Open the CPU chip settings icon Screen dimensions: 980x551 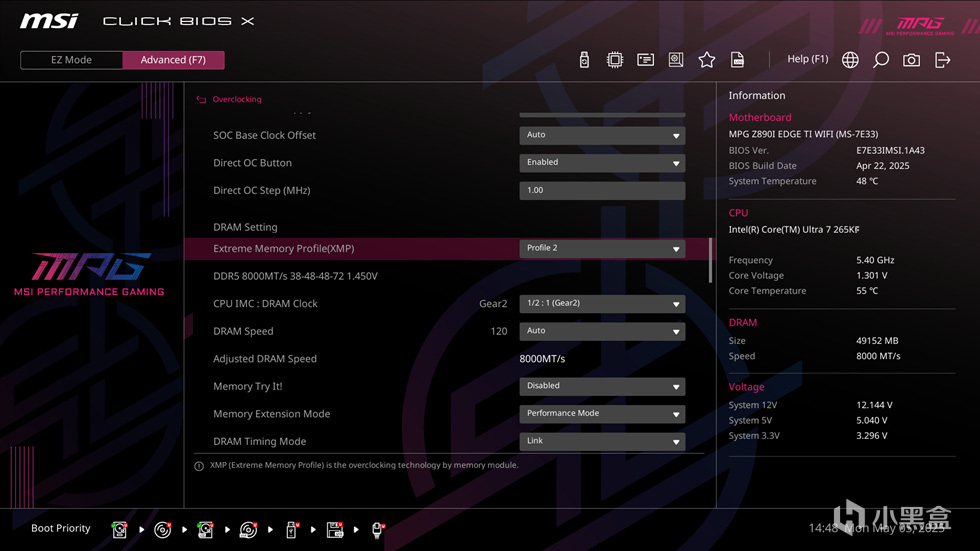coord(614,60)
